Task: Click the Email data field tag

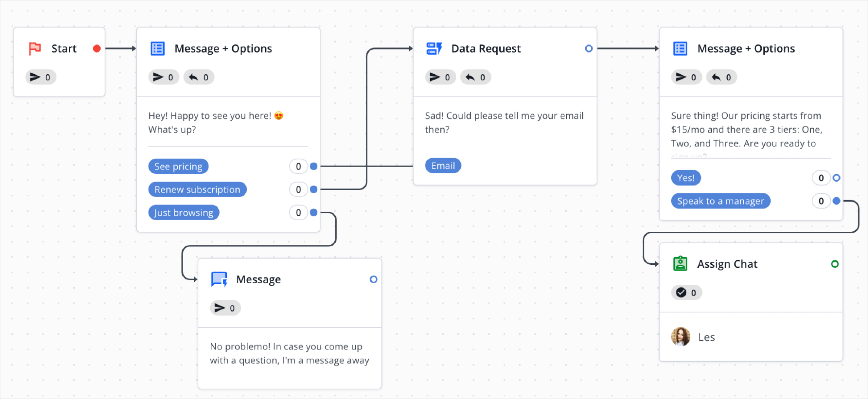Action: [x=443, y=166]
